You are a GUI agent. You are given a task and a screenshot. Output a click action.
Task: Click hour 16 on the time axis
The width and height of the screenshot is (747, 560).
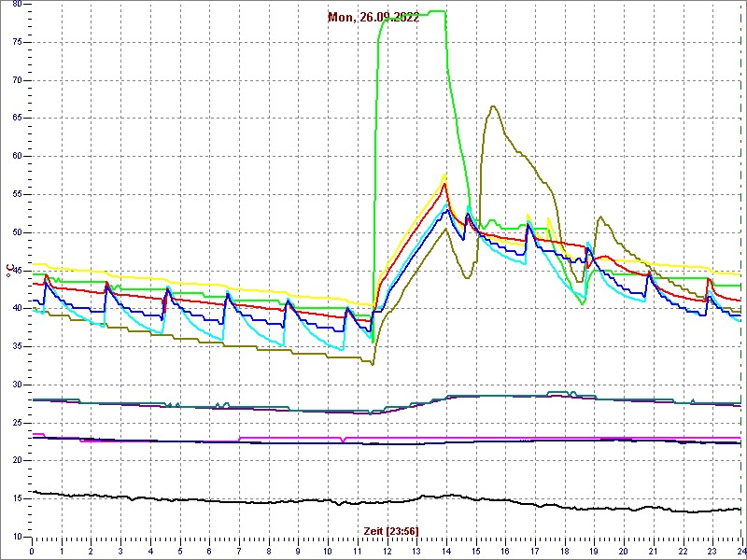click(504, 551)
